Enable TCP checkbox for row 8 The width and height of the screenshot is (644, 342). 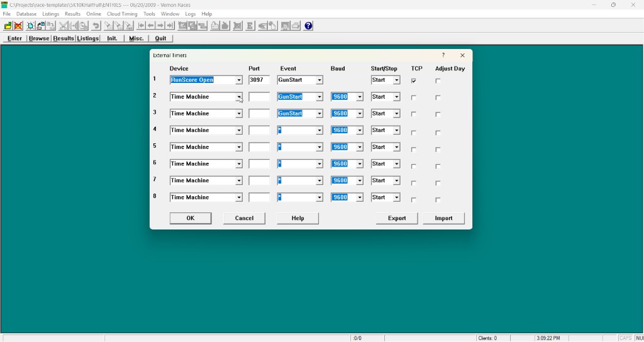(x=414, y=200)
